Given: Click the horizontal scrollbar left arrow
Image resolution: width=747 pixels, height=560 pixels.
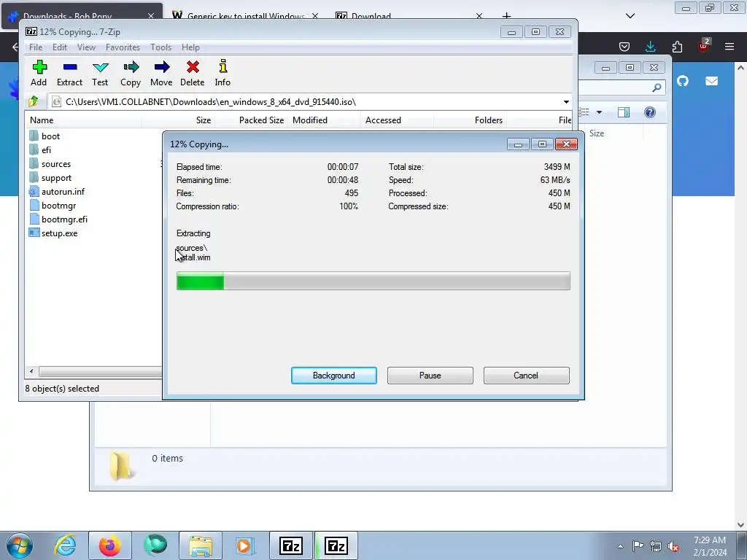Looking at the screenshot, I should [x=31, y=371].
